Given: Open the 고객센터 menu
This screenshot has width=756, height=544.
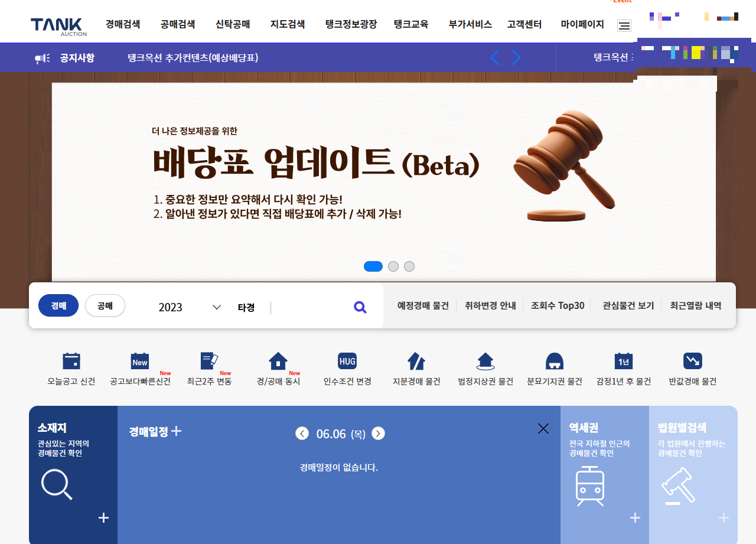Looking at the screenshot, I should tap(524, 24).
